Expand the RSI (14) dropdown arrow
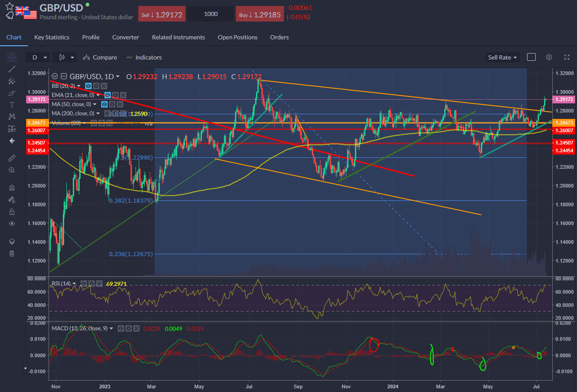Image resolution: width=577 pixels, height=392 pixels. tap(75, 284)
